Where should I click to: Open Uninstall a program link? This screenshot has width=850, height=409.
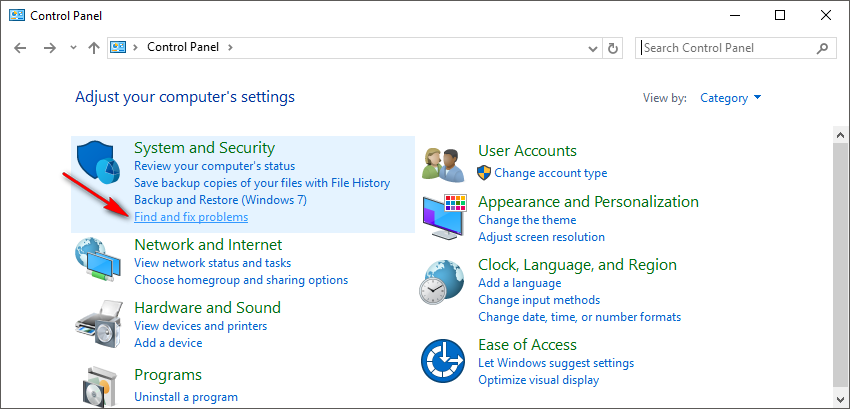(186, 397)
